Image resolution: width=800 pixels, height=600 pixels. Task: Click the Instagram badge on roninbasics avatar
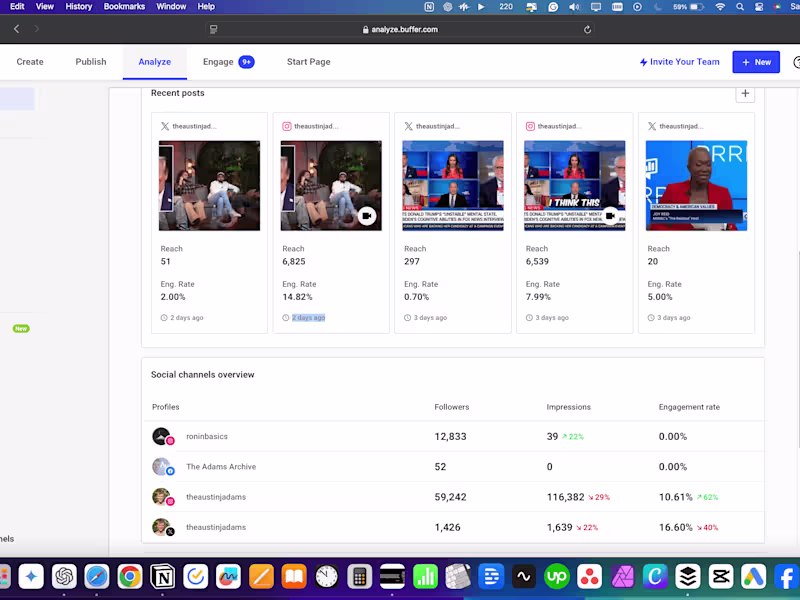(169, 442)
